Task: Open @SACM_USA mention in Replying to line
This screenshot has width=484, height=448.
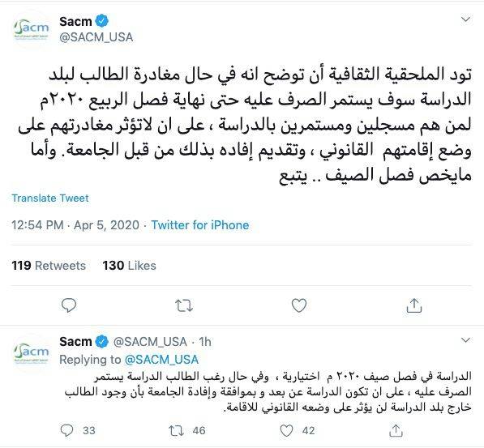Action: [x=161, y=360]
